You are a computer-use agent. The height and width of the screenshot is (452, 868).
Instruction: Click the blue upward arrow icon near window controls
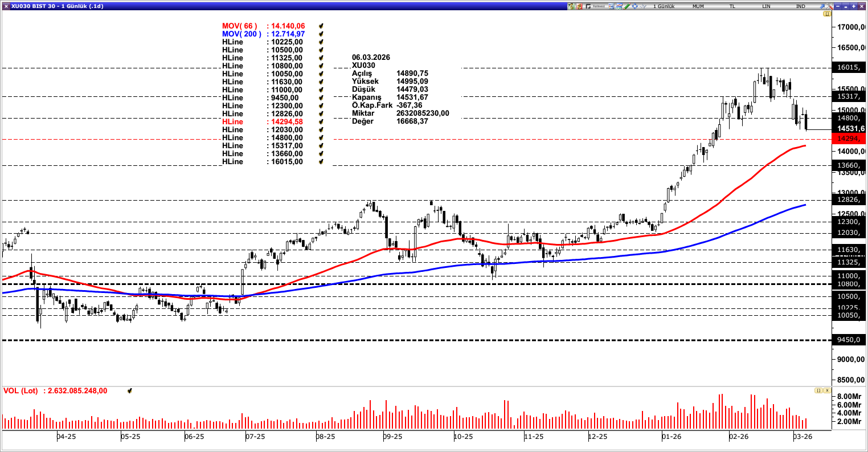click(823, 6)
